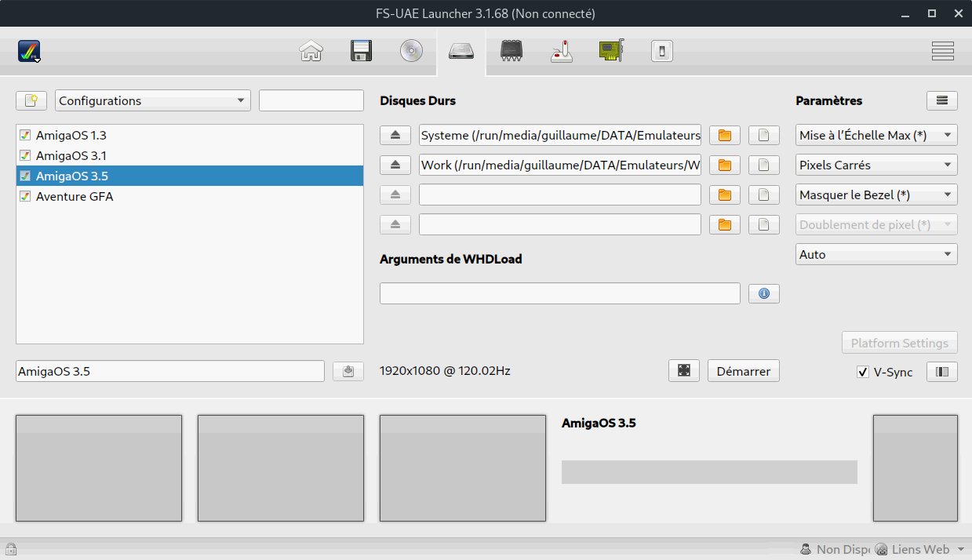Open the ROM and RAM chip tab
The width and height of the screenshot is (972, 560).
pos(511,52)
